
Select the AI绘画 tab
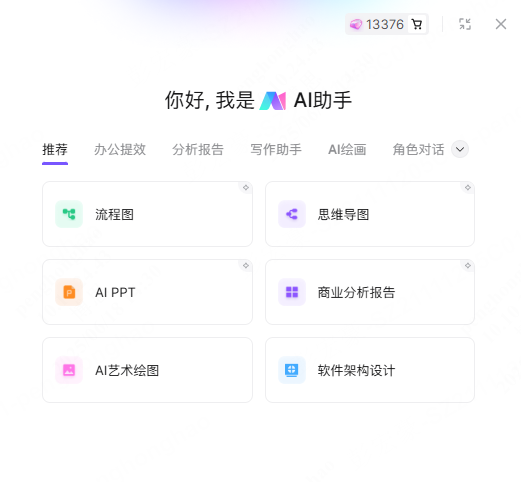point(347,149)
